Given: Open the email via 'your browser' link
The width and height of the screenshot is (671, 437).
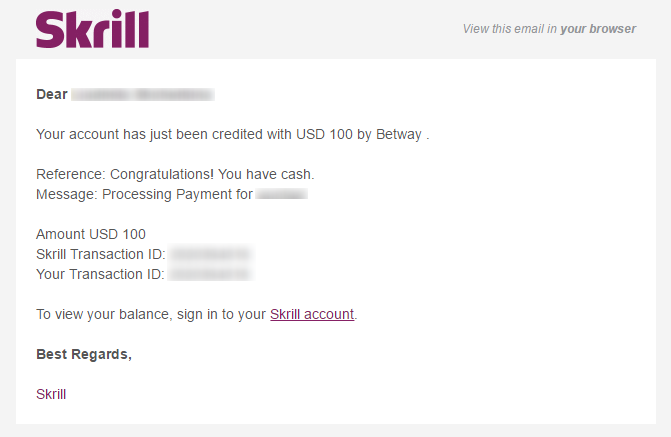Looking at the screenshot, I should (598, 29).
